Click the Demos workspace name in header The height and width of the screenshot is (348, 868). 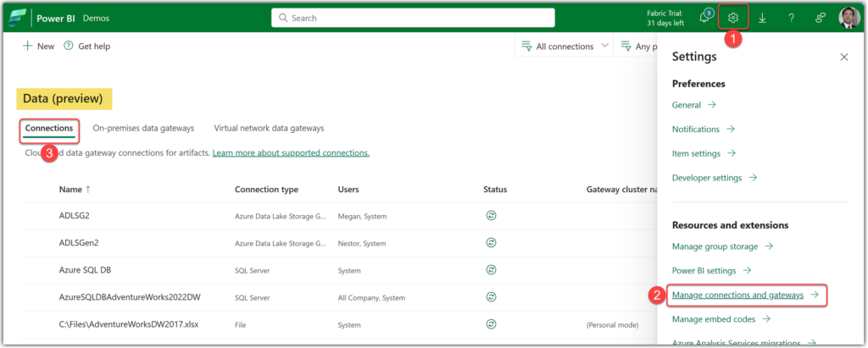pos(96,18)
